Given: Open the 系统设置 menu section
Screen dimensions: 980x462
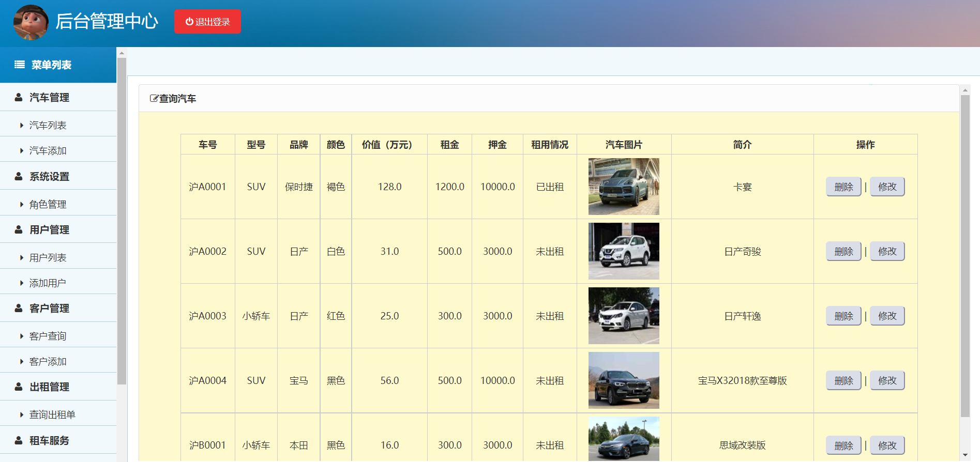Looking at the screenshot, I should [x=58, y=176].
